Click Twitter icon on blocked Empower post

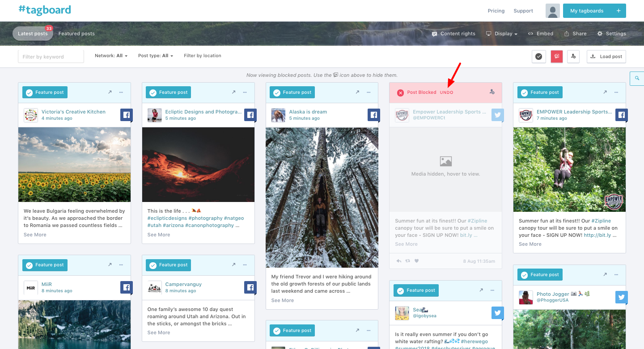pos(498,115)
